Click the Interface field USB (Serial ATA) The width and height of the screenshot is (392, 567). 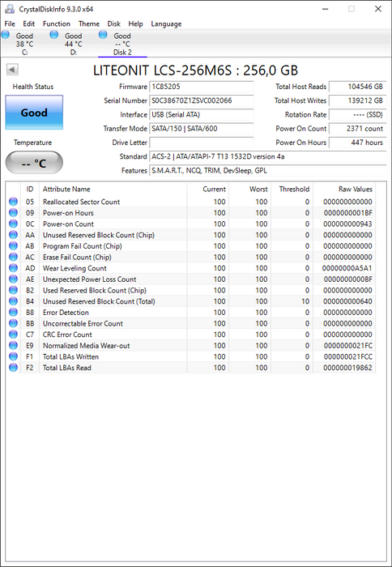point(202,115)
